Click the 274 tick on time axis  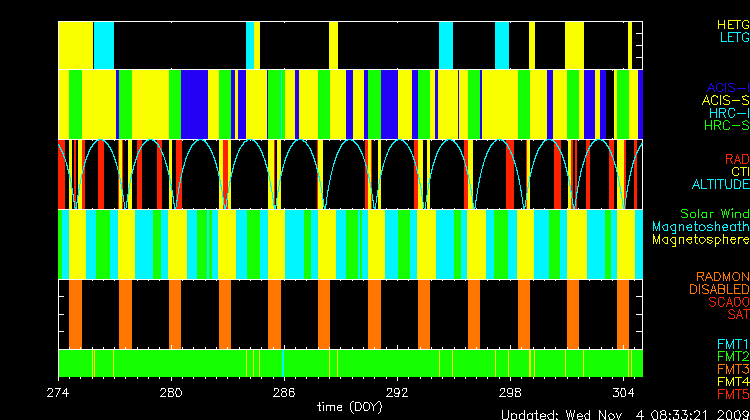pos(59,392)
